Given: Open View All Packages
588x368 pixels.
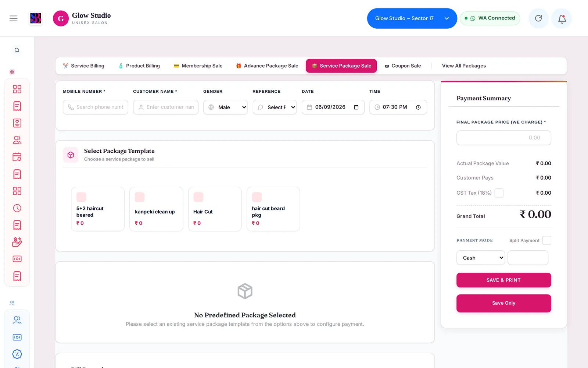Looking at the screenshot, I should (464, 66).
